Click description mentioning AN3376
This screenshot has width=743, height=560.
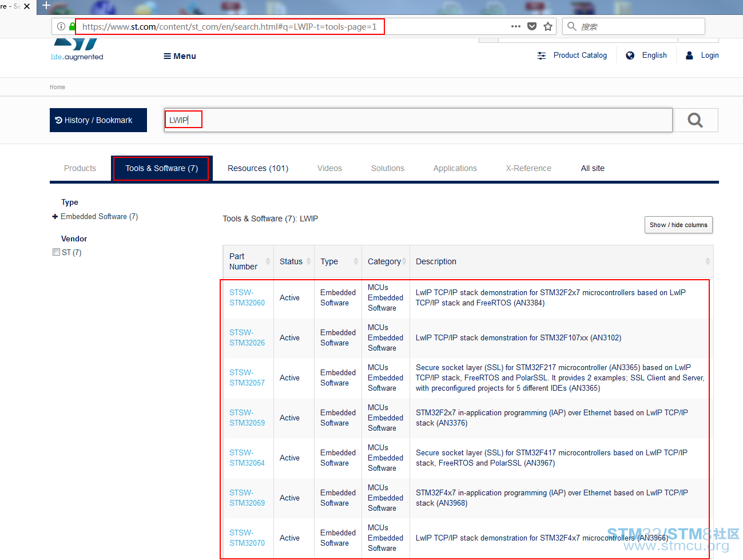[x=552, y=418]
